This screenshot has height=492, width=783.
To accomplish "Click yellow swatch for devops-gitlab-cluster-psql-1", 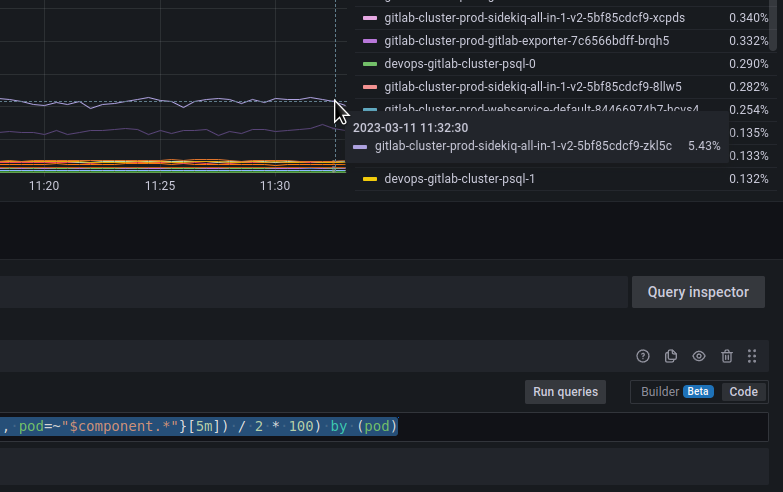I will coord(370,179).
